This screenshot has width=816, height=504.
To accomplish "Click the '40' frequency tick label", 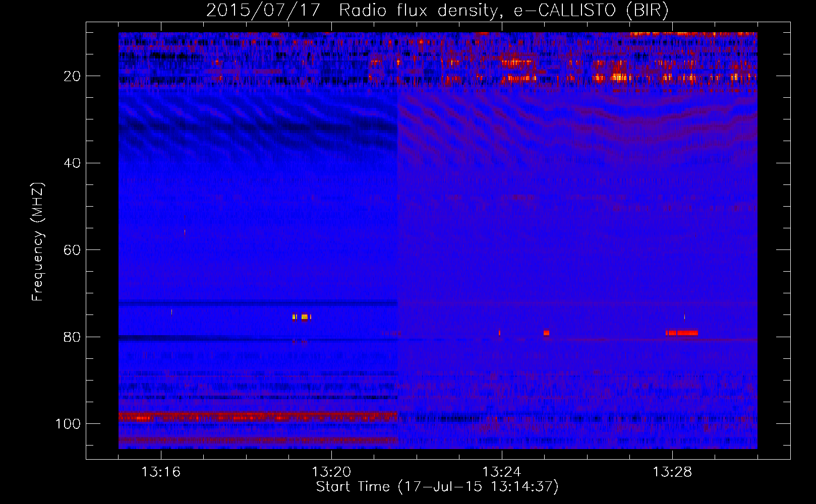I will pyautogui.click(x=73, y=163).
